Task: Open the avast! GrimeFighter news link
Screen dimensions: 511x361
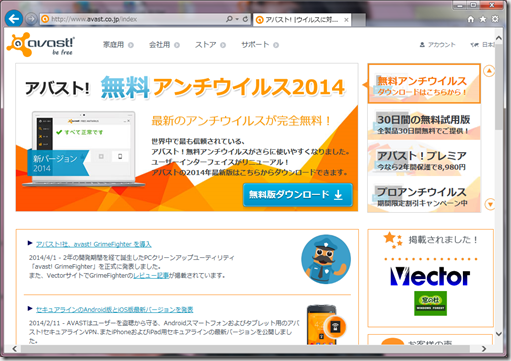Action: (x=94, y=244)
